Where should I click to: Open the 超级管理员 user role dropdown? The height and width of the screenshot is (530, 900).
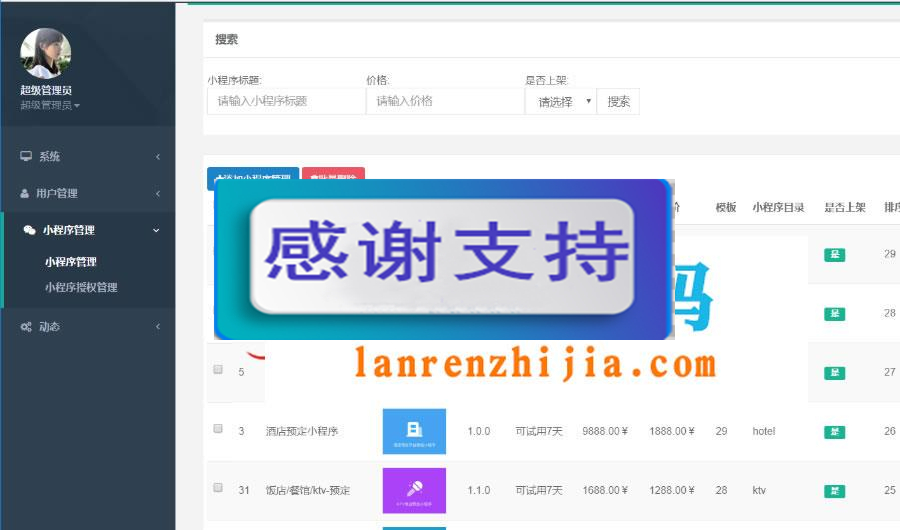pyautogui.click(x=51, y=105)
